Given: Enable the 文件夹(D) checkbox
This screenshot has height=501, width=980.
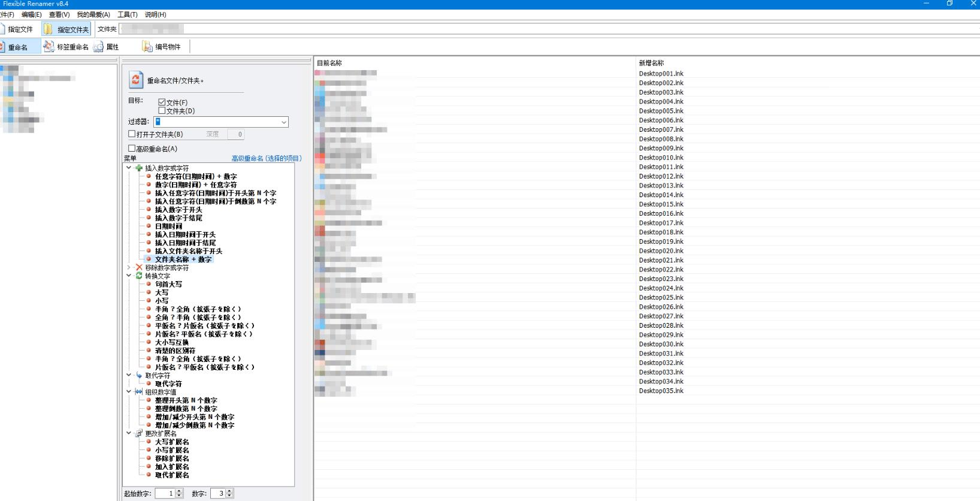Looking at the screenshot, I should click(x=162, y=111).
